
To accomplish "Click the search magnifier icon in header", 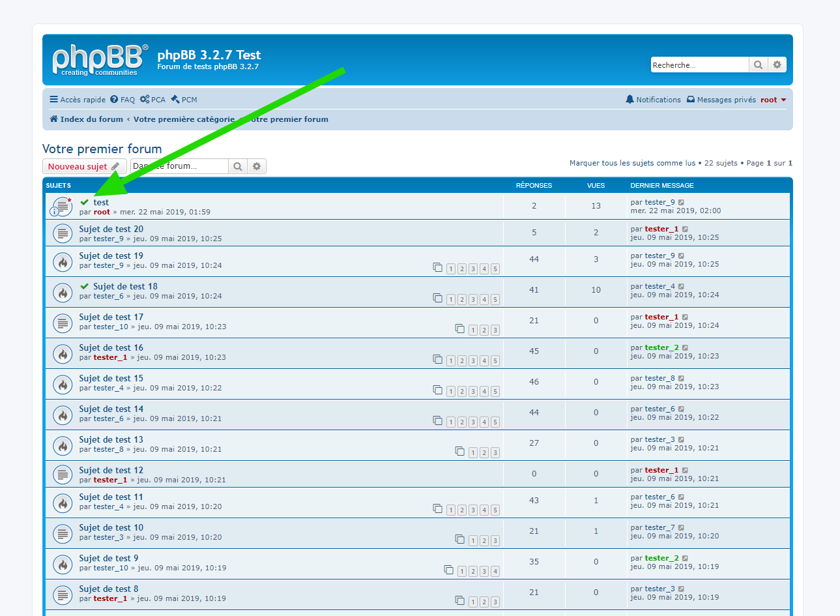I will 758,65.
